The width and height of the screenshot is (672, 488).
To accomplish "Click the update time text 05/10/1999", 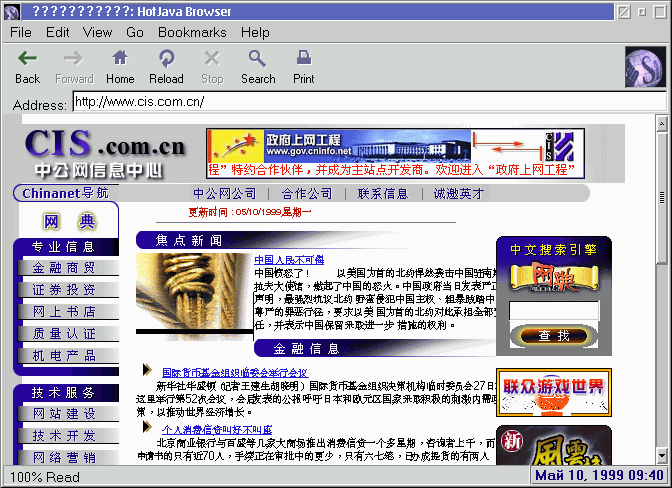I will tap(250, 212).
